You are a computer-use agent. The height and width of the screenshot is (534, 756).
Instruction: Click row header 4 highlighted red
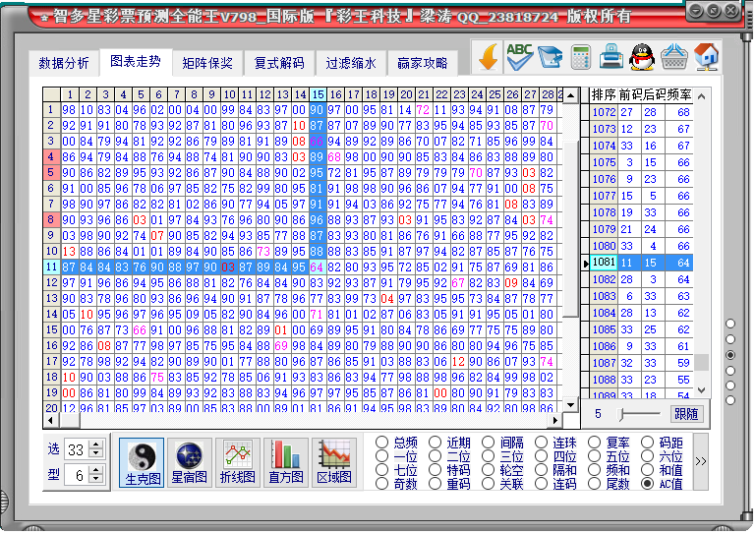click(x=51, y=156)
